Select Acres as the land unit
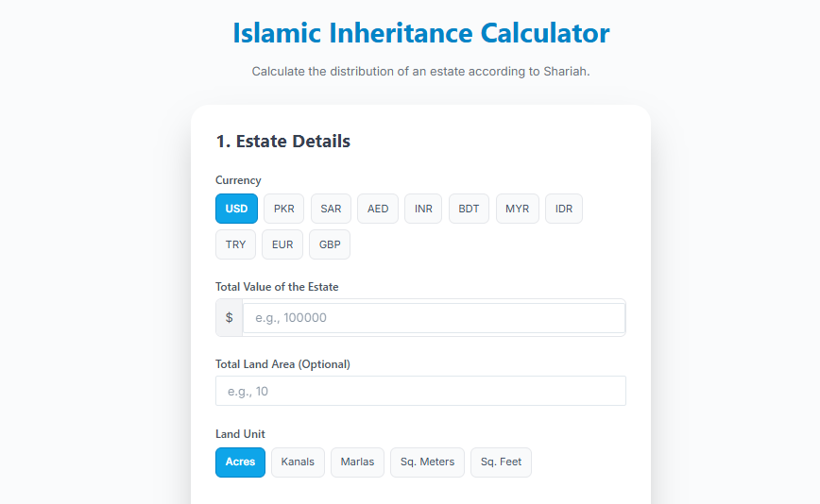The width and height of the screenshot is (820, 504). [x=240, y=462]
